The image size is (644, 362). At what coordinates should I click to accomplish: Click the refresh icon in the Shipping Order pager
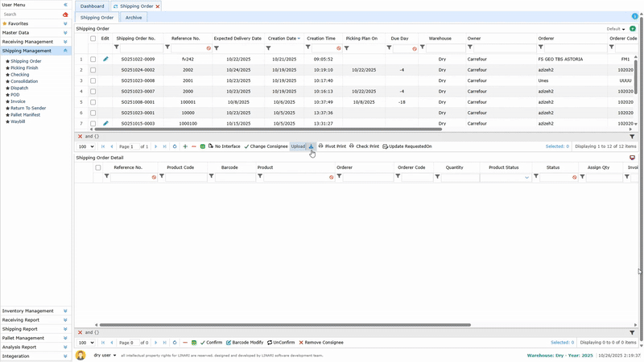click(x=175, y=146)
